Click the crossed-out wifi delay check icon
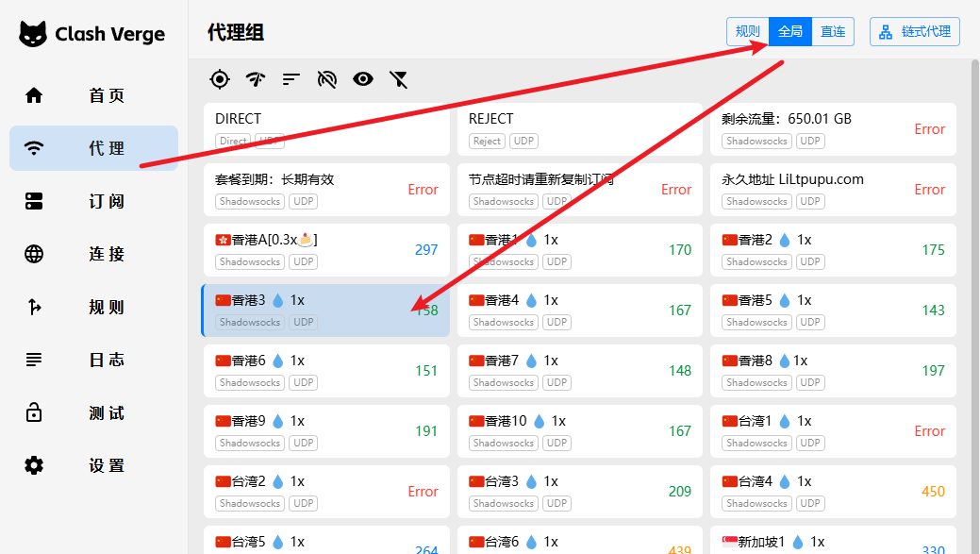The height and width of the screenshot is (554, 980). tap(327, 79)
